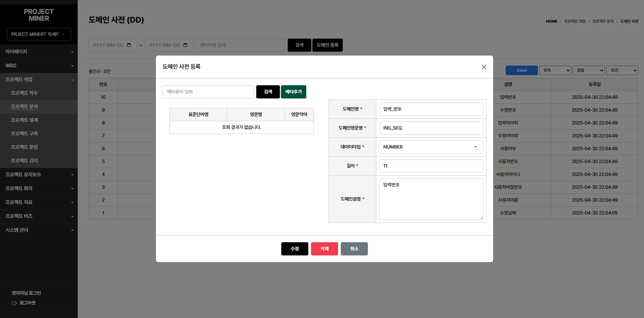
Task: Open the 프로젝트 구축 submenu item
Action: [24, 133]
